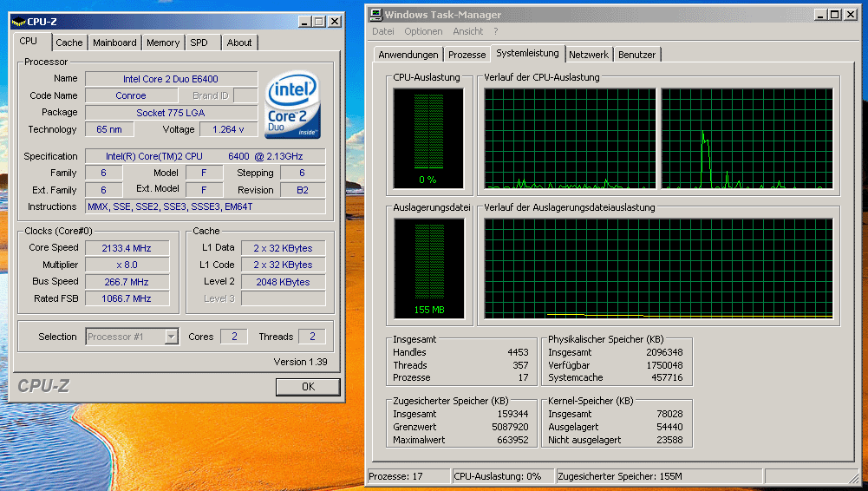Open the Processor #1 selection dropdown

(x=172, y=337)
